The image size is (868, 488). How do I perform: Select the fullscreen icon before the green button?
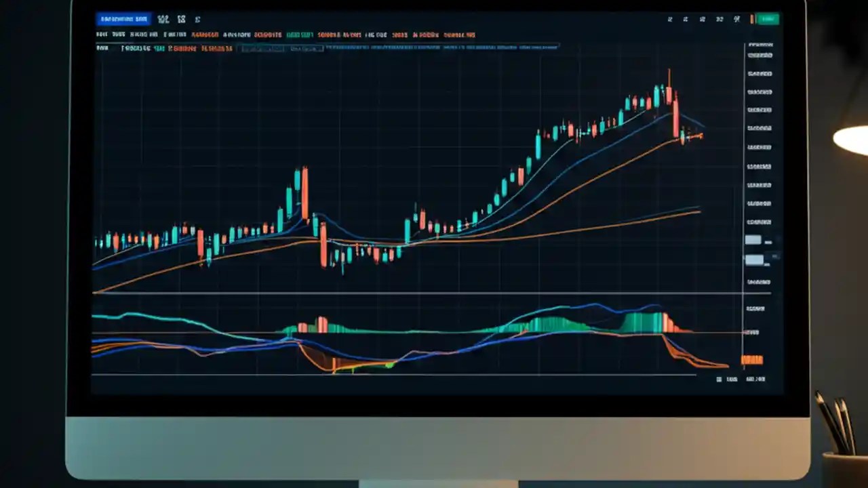[736, 19]
